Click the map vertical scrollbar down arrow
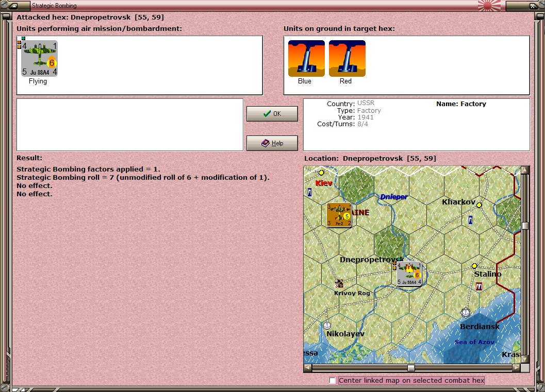 tap(525, 359)
